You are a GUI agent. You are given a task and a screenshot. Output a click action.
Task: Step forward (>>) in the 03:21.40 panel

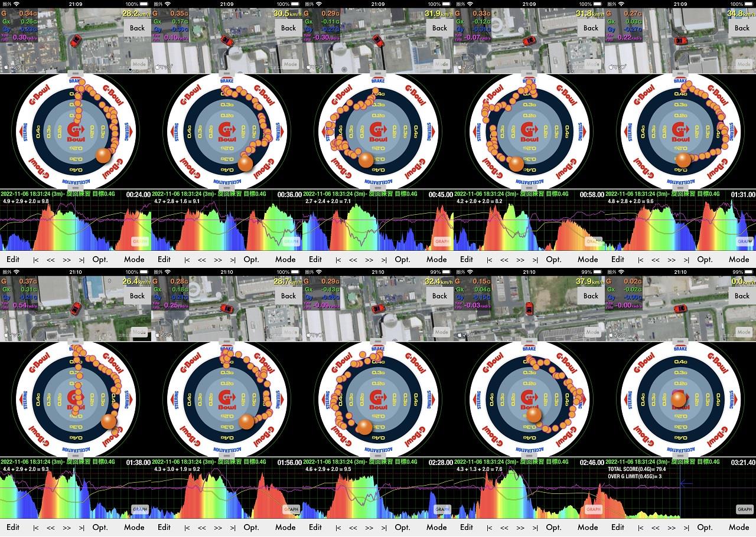tap(672, 528)
